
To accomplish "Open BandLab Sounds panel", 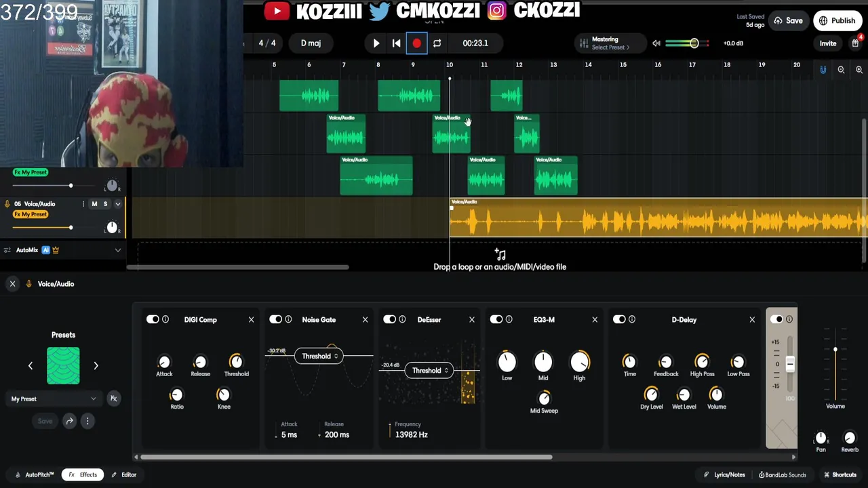I will pos(783,474).
